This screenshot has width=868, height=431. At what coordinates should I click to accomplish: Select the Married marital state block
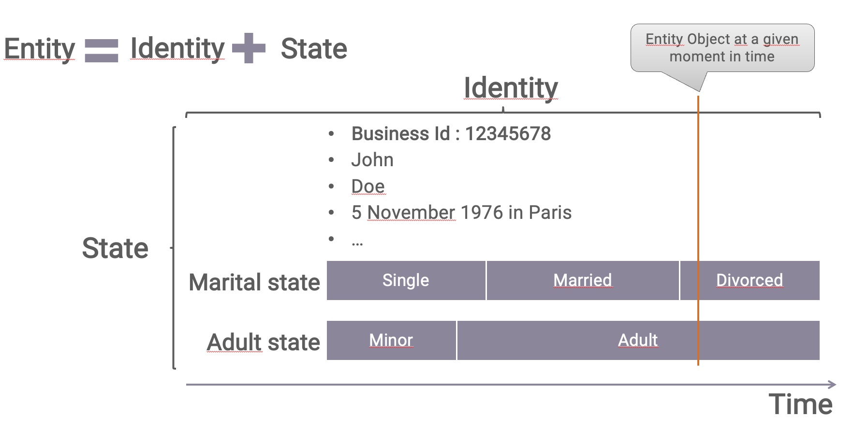coord(583,281)
